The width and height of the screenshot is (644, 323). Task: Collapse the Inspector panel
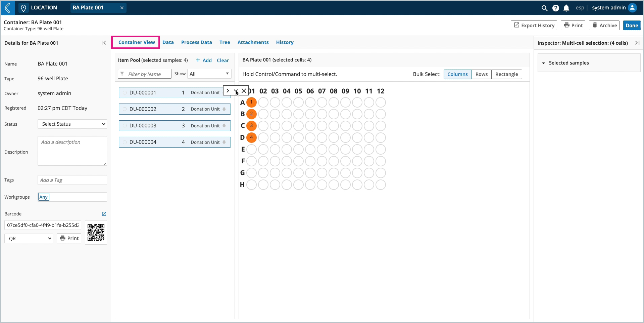click(x=637, y=43)
